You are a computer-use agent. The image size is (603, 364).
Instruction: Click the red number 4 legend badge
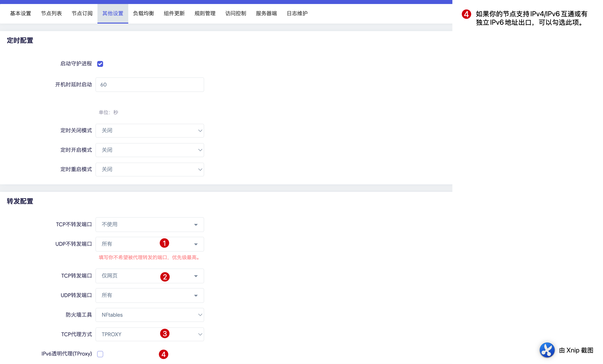coord(466,14)
